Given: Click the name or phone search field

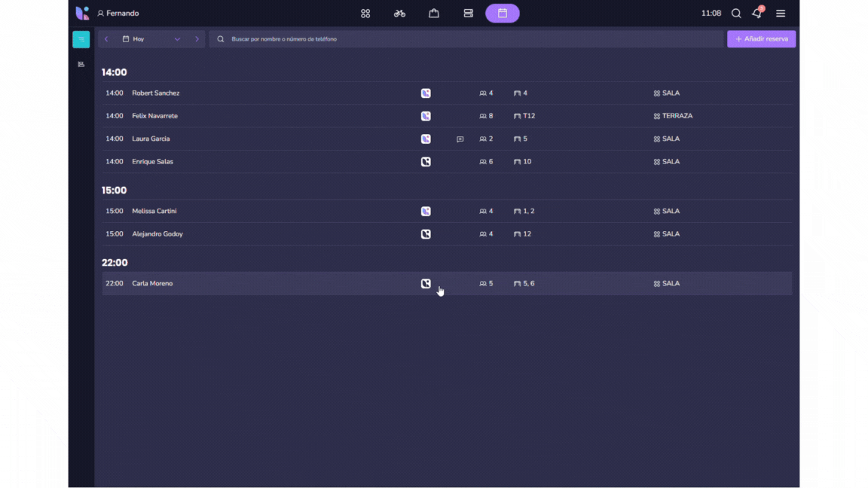Looking at the screenshot, I should click(x=467, y=39).
